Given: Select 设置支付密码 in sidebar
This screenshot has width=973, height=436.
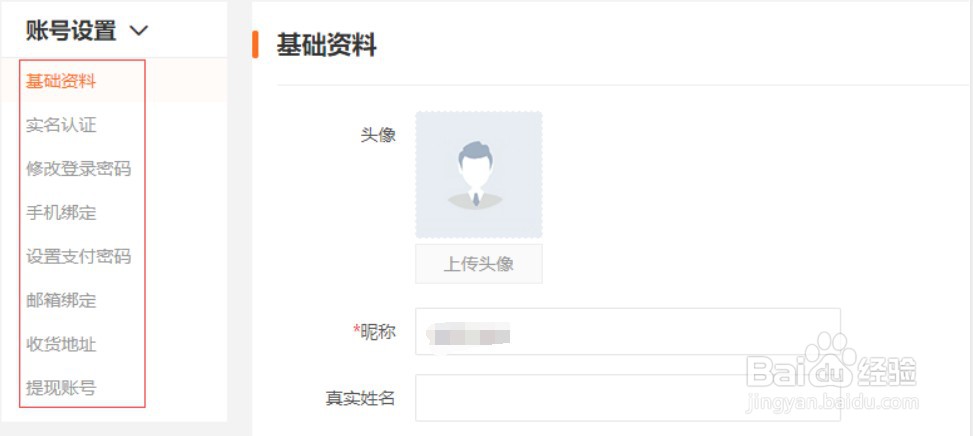Looking at the screenshot, I should tap(78, 256).
